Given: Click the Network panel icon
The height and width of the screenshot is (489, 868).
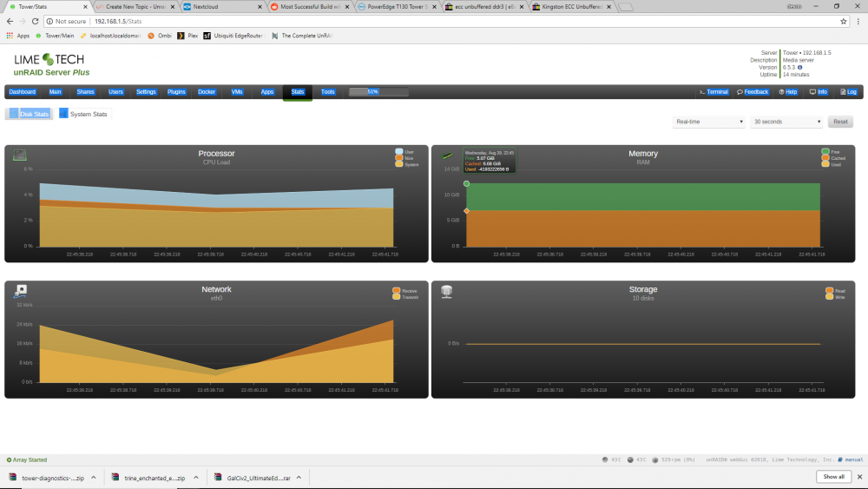Looking at the screenshot, I should 21,291.
